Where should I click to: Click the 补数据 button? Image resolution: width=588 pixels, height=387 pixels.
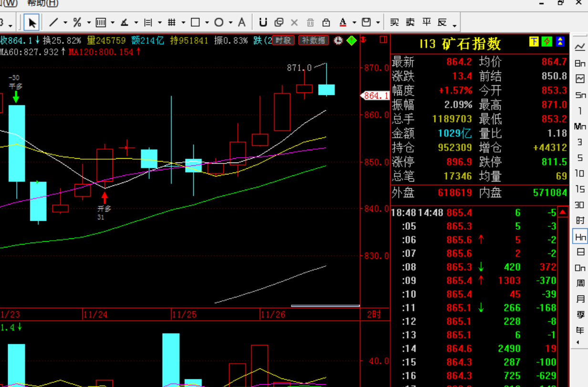click(314, 41)
